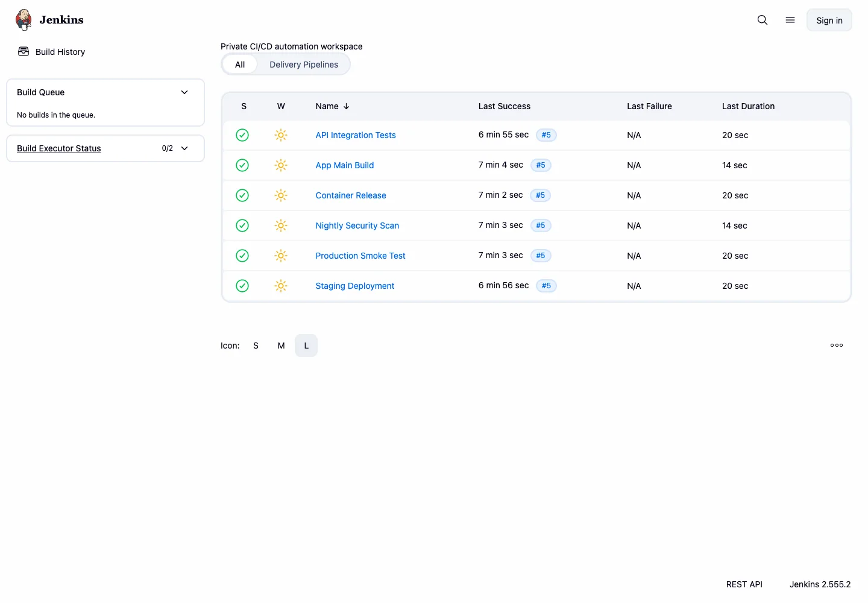Set icon size to medium (M)
Screen dimensions: 868x603
(x=281, y=346)
